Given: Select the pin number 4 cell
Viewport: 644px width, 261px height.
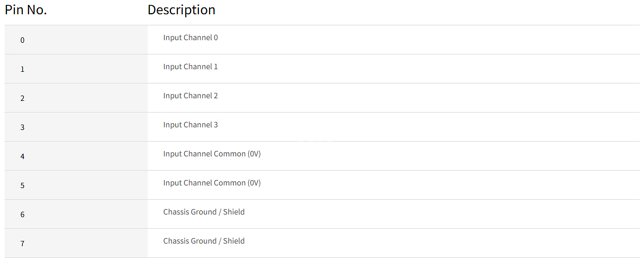Looking at the screenshot, I should 76,156.
